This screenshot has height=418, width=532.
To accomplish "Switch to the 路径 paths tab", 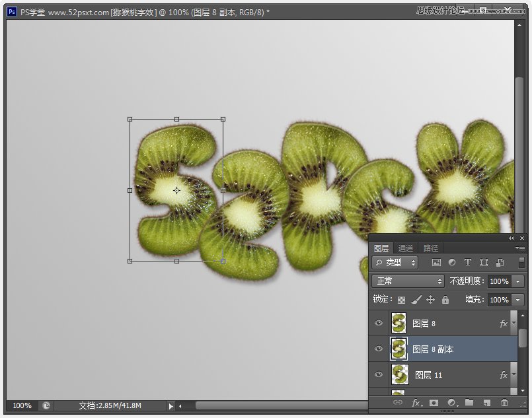I will (x=431, y=248).
